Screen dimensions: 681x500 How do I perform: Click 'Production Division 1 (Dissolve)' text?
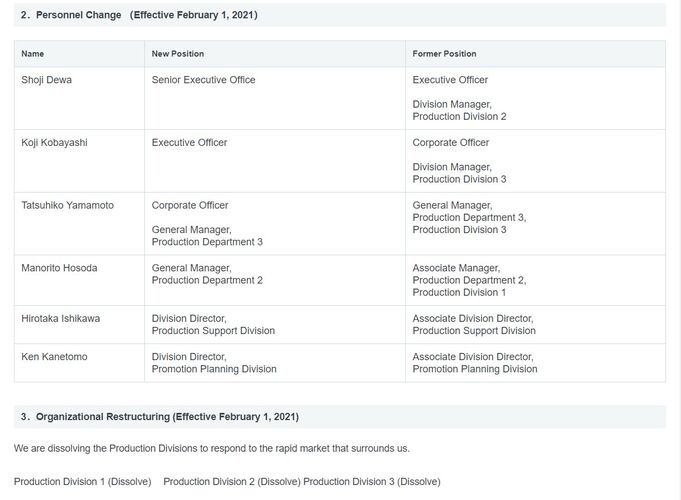tap(82, 481)
